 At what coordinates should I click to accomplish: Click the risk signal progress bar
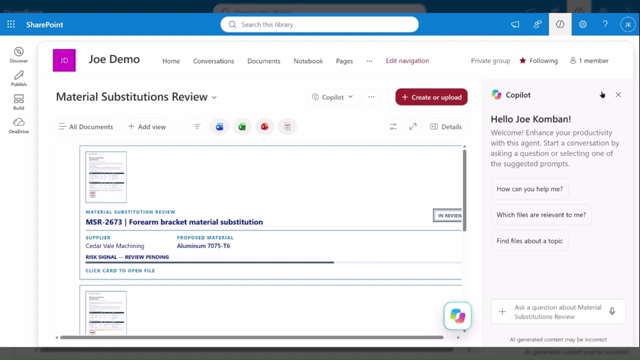point(273,262)
